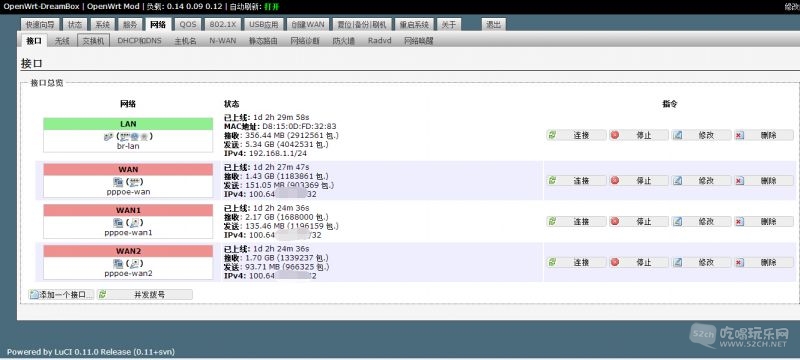Click the green reconnect icon in LAN row
The image size is (800, 360).
(x=552, y=135)
